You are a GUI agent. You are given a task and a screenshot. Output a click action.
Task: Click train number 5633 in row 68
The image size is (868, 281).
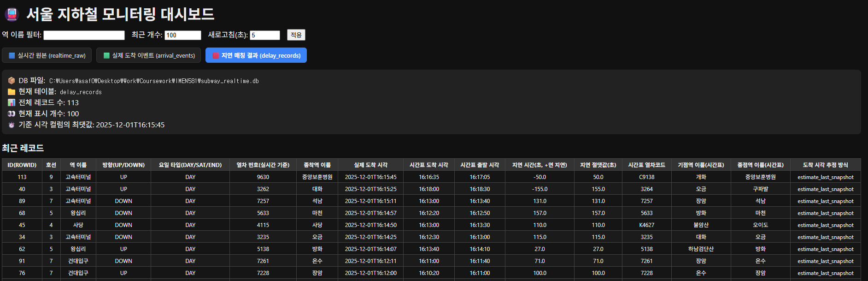point(263,213)
